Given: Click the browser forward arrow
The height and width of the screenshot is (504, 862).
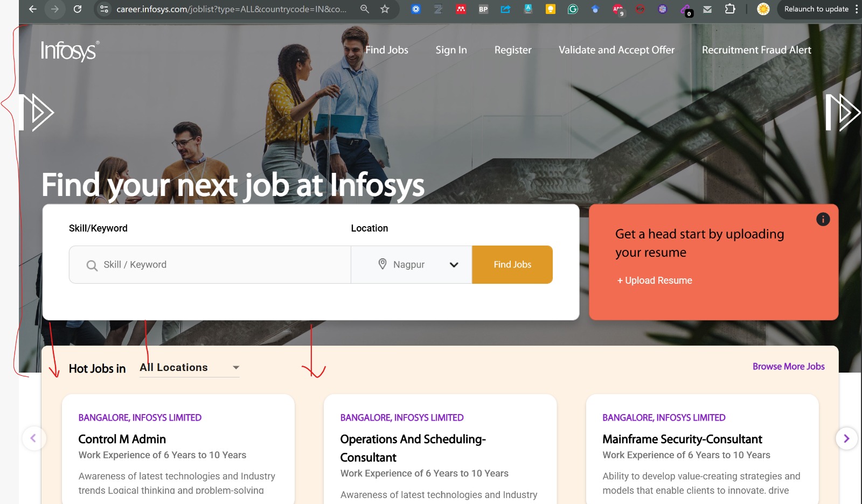Looking at the screenshot, I should coord(54,9).
